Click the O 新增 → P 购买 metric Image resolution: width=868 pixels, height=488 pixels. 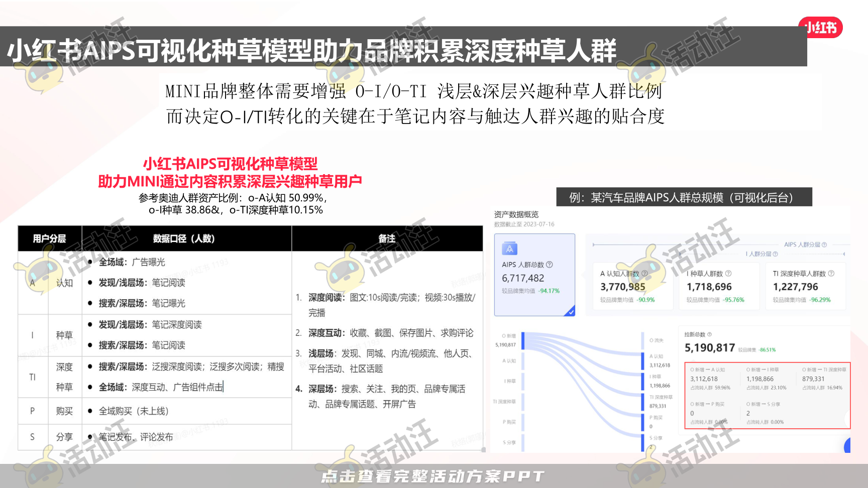[709, 413]
